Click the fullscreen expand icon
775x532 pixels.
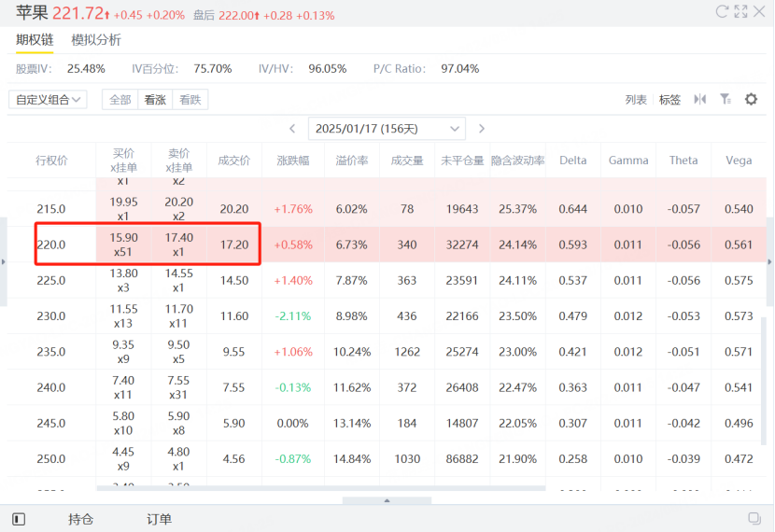pos(740,11)
